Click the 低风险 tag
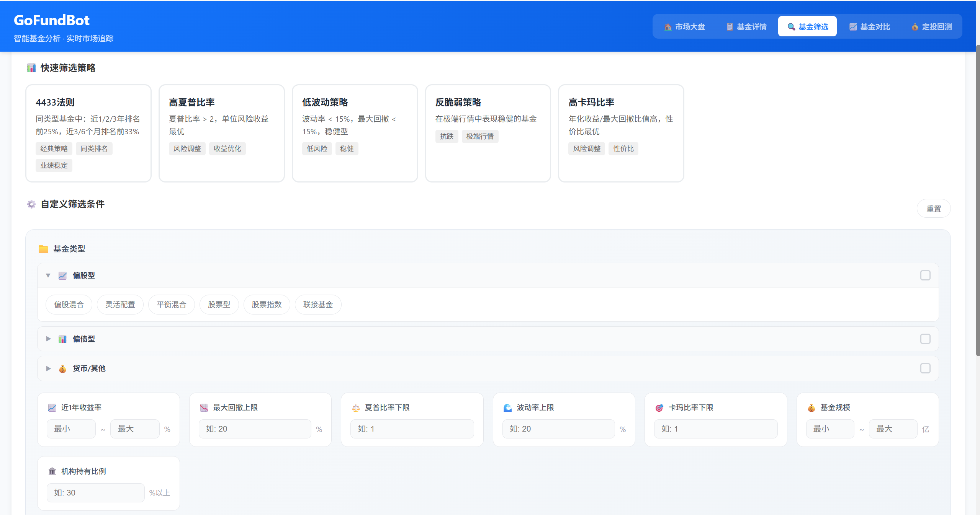 click(317, 149)
